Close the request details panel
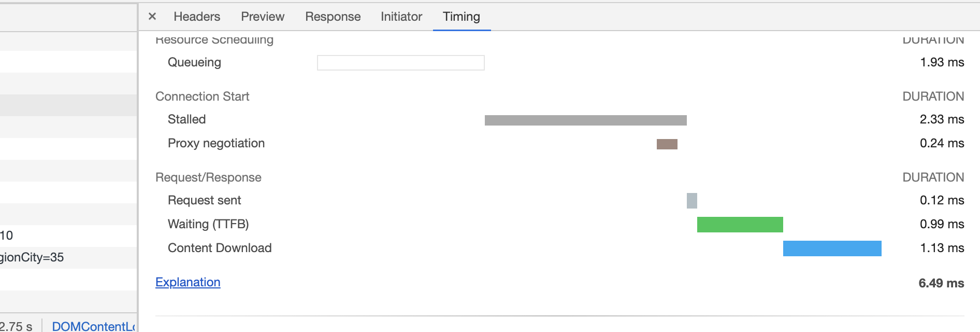This screenshot has height=332, width=980. pos(152,17)
